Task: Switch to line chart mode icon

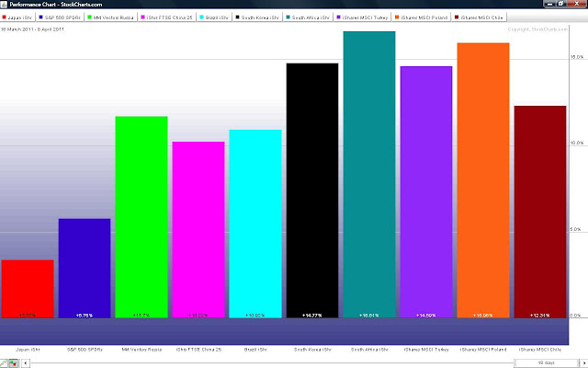Action: pyautogui.click(x=4, y=363)
